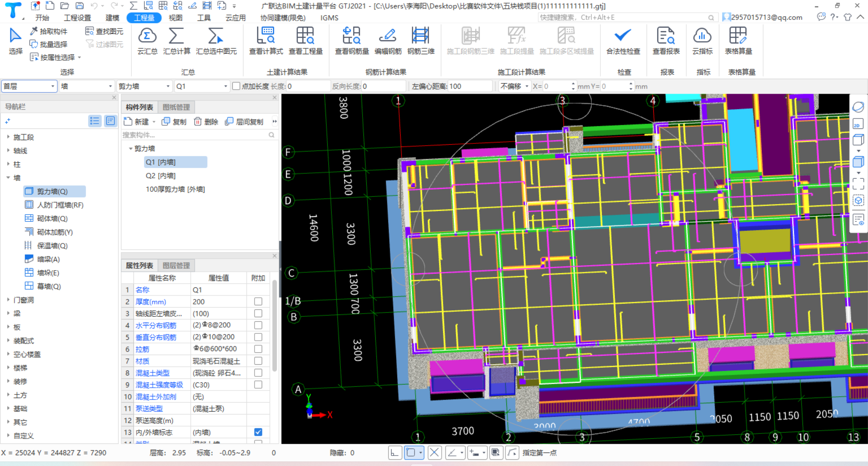Increase the X offset stepper
Image resolution: width=868 pixels, height=466 pixels.
573,84
